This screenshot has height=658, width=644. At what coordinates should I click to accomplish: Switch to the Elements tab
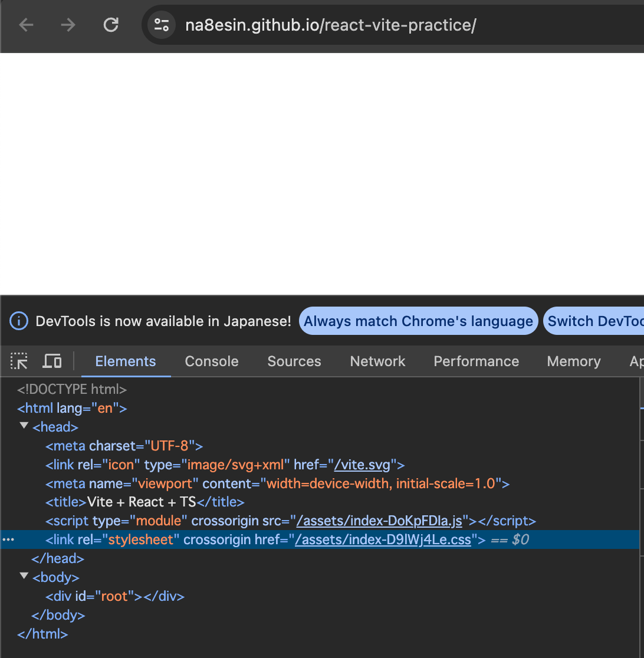[x=126, y=361]
